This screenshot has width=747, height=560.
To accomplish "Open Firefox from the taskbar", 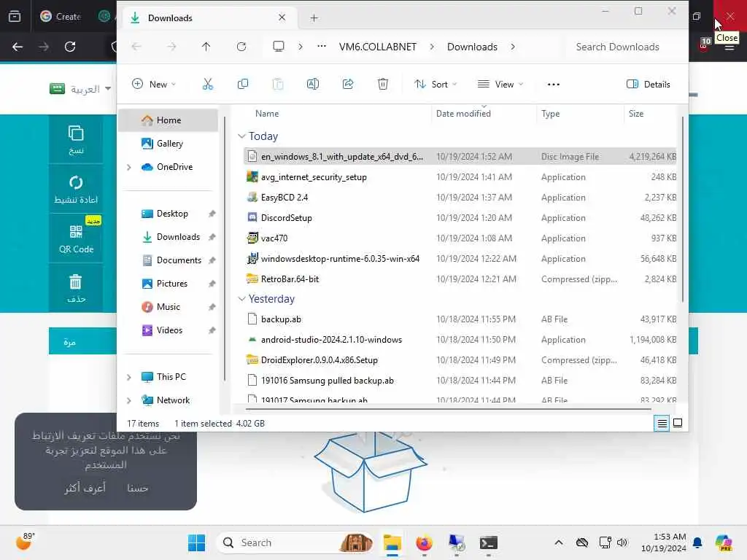I will pyautogui.click(x=424, y=542).
